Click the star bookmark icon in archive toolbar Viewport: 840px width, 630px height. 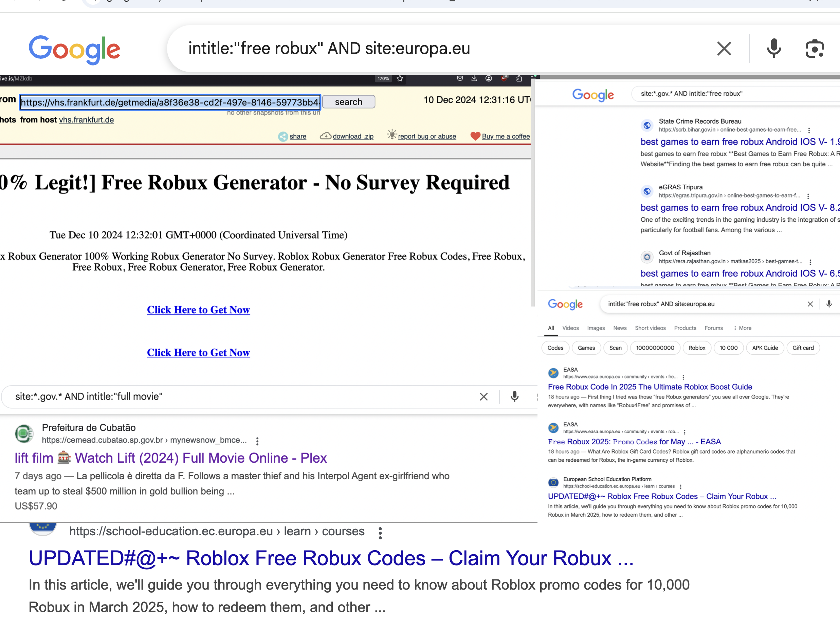[x=400, y=79]
